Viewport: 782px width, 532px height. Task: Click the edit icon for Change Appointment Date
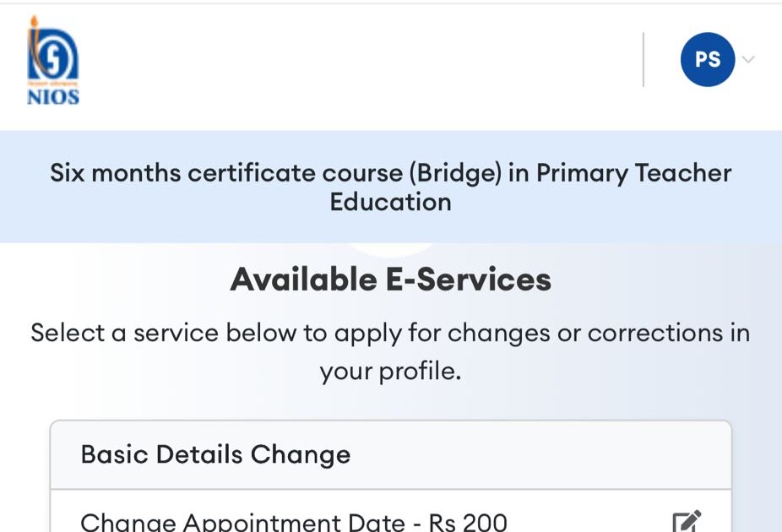(686, 521)
